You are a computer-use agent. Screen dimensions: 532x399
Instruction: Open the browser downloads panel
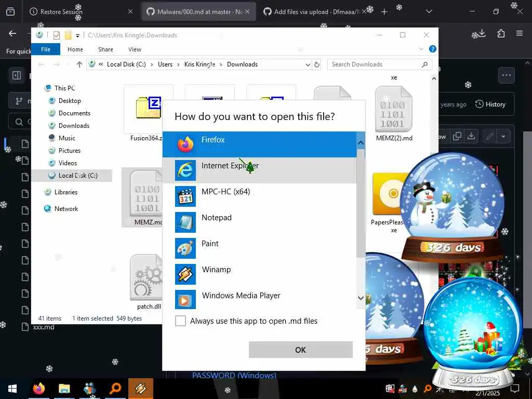pos(482,33)
